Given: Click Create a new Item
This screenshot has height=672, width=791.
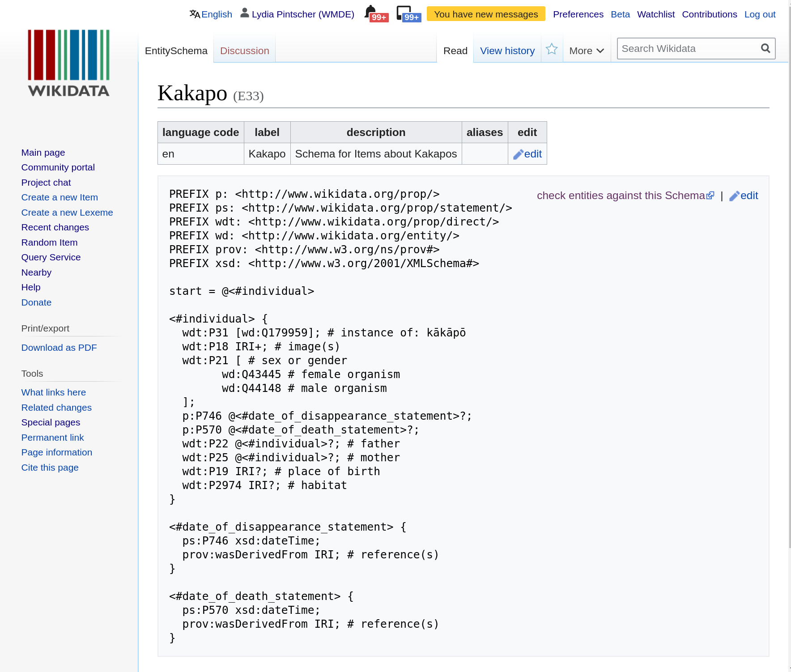Looking at the screenshot, I should pos(60,197).
